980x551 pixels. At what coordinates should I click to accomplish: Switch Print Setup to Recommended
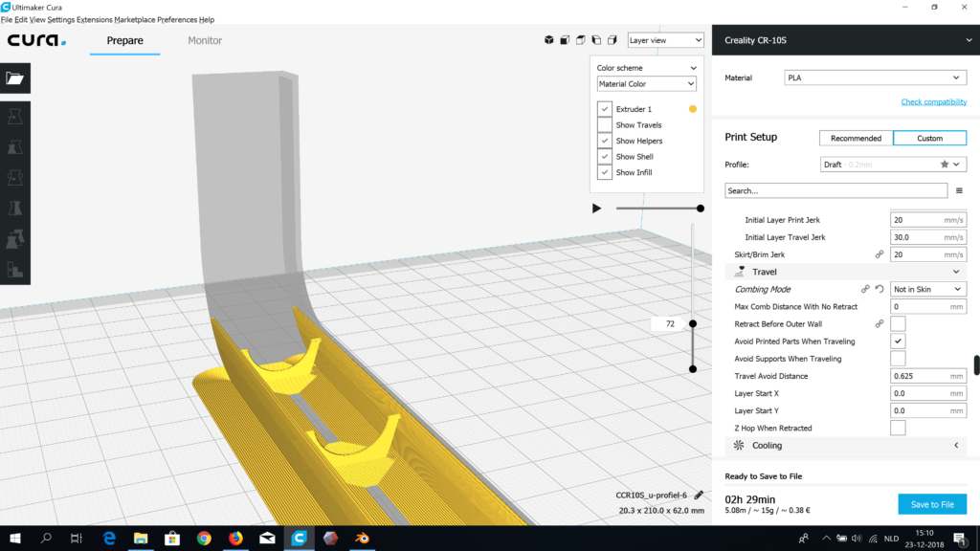[x=856, y=138]
